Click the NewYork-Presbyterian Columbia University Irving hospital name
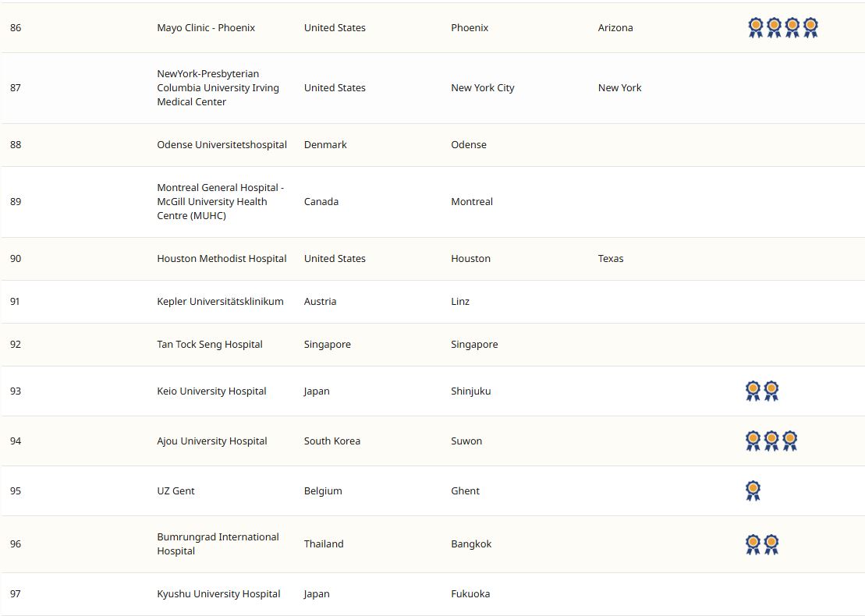The image size is (865, 616). 218,88
